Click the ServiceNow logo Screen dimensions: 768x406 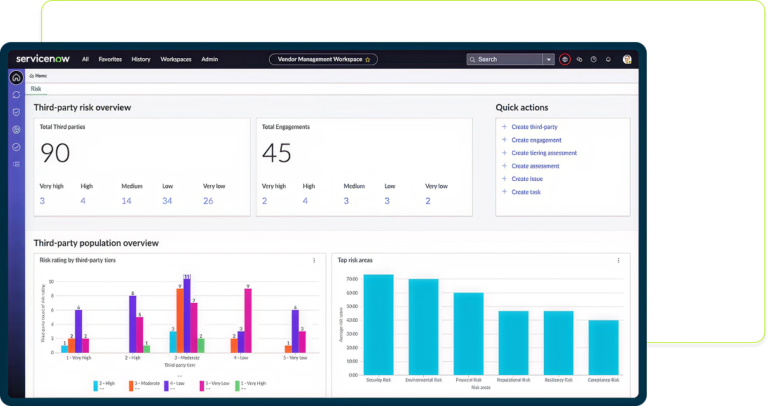[43, 59]
